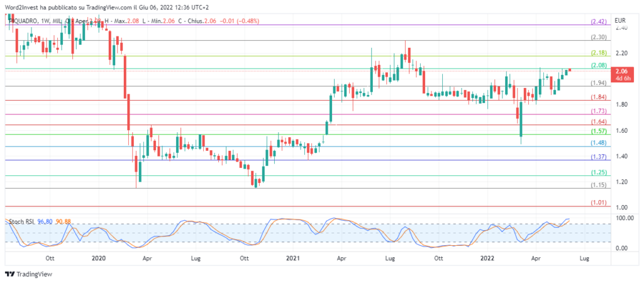
Task: Click the (1.84) red level label
Action: click(598, 97)
